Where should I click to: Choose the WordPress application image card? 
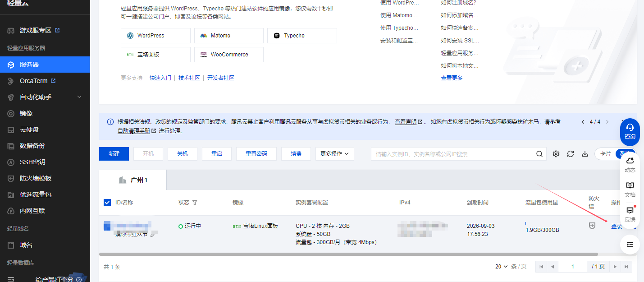coord(155,36)
